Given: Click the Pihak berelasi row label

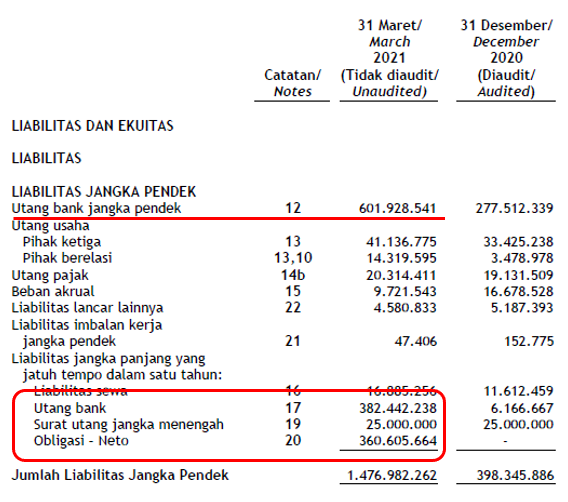Looking at the screenshot, I should pos(67,258).
